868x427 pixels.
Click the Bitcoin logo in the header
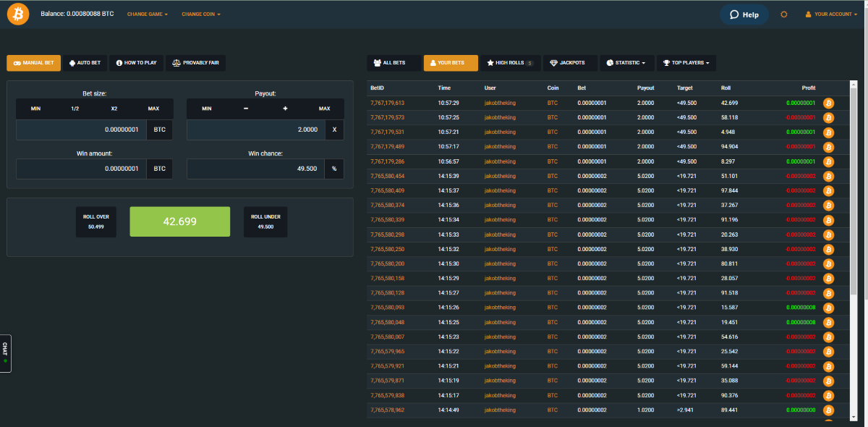tap(18, 14)
